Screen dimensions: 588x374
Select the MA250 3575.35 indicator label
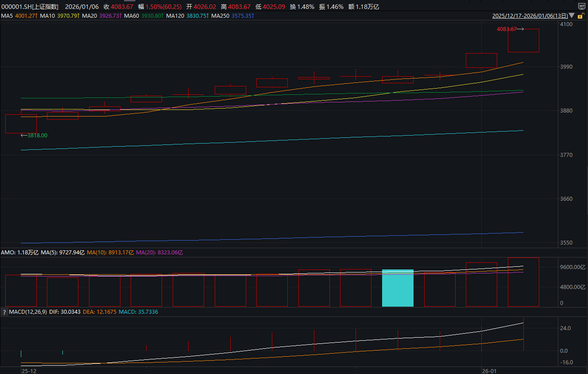pyautogui.click(x=233, y=16)
